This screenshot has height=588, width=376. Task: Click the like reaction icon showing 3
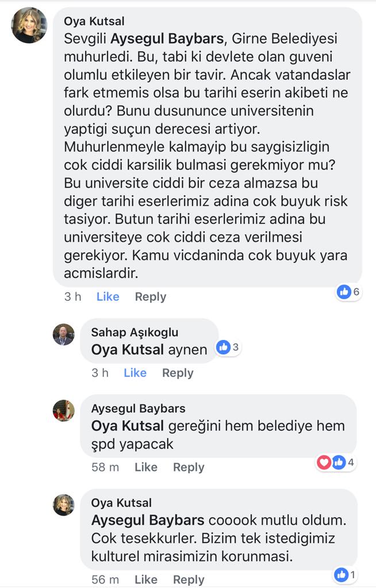tap(223, 347)
